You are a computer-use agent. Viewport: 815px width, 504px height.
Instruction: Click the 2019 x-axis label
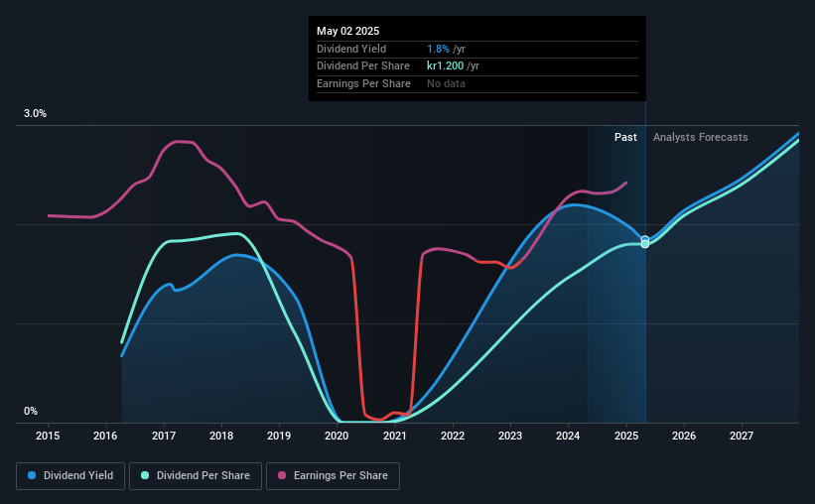(x=279, y=436)
